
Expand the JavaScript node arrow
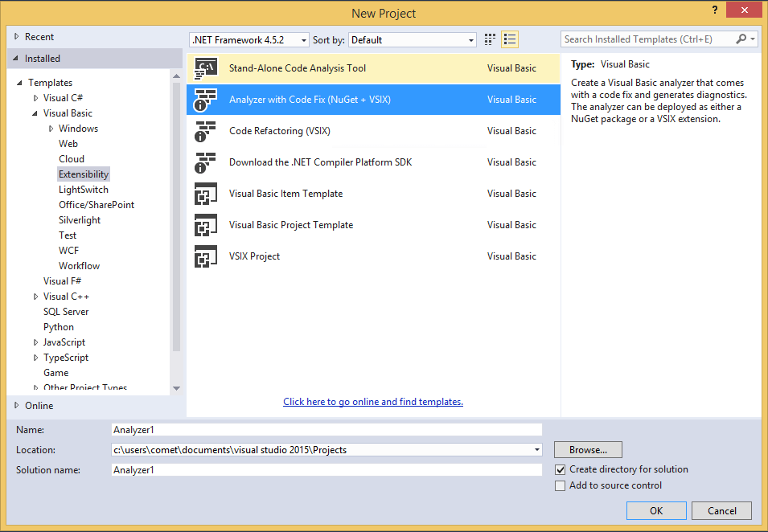pos(35,342)
